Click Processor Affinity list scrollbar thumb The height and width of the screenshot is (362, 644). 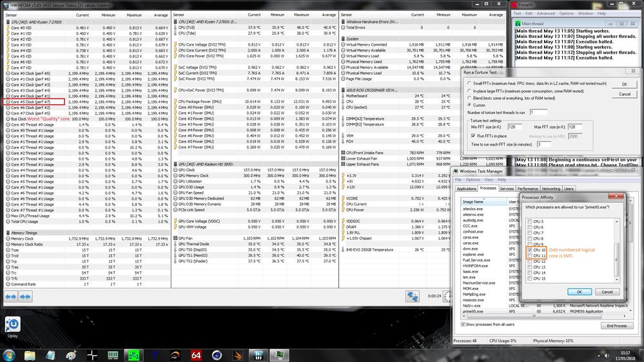click(616, 259)
